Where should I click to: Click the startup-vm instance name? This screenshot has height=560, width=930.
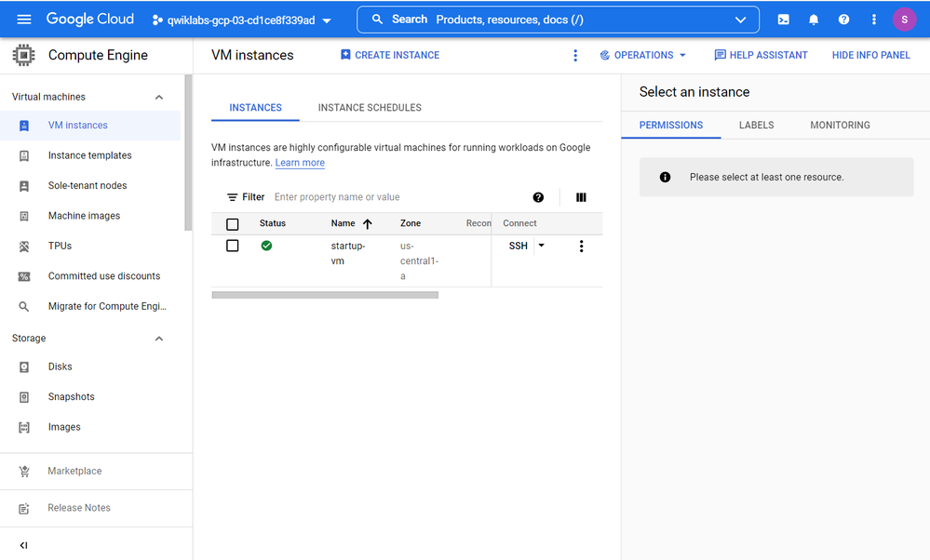[347, 253]
